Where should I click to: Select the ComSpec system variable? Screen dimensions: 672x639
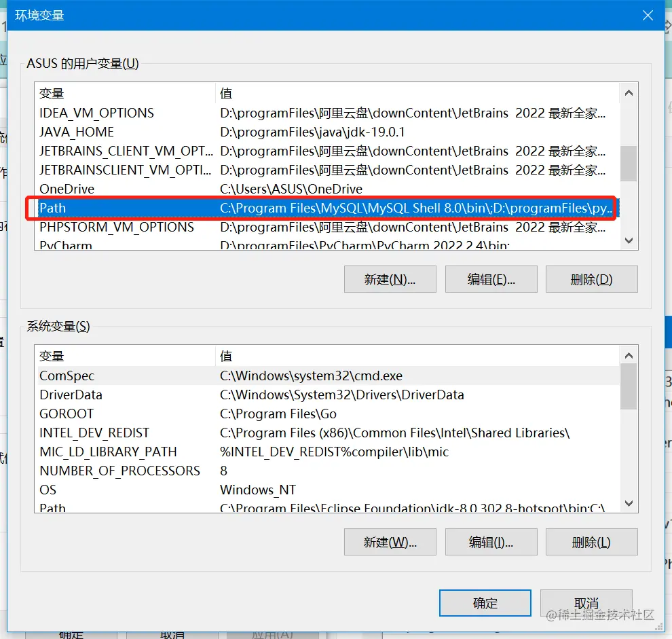327,376
